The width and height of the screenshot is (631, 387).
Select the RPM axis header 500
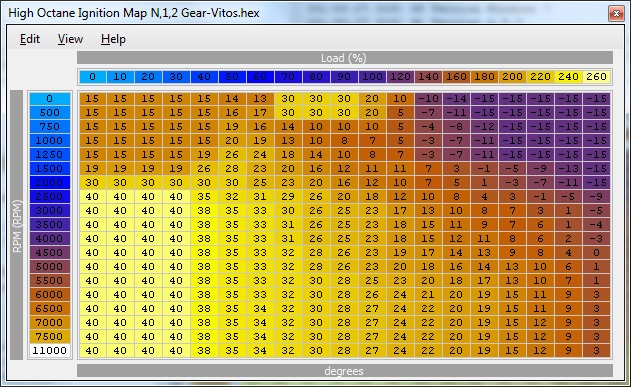[49, 113]
